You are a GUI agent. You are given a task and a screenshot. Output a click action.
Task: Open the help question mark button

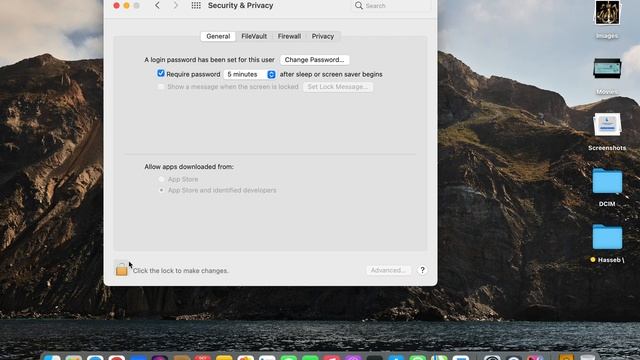pyautogui.click(x=422, y=270)
